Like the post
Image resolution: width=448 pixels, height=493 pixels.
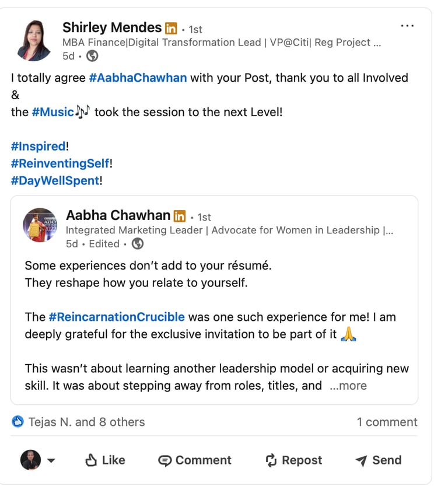[105, 460]
